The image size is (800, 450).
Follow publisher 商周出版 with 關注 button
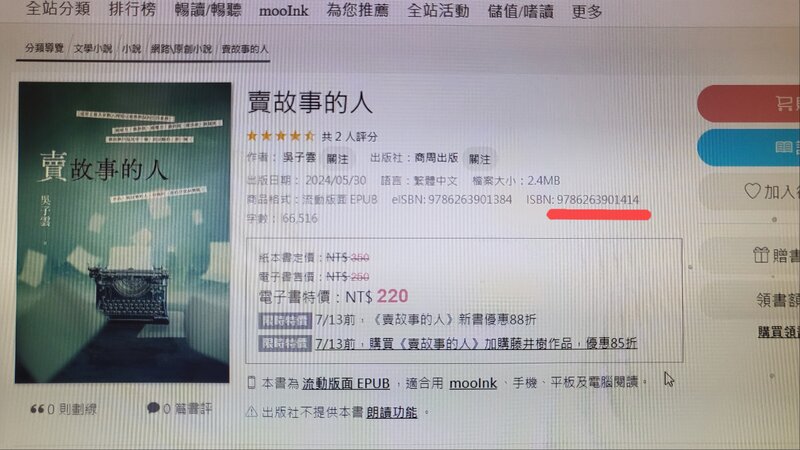tap(480, 159)
